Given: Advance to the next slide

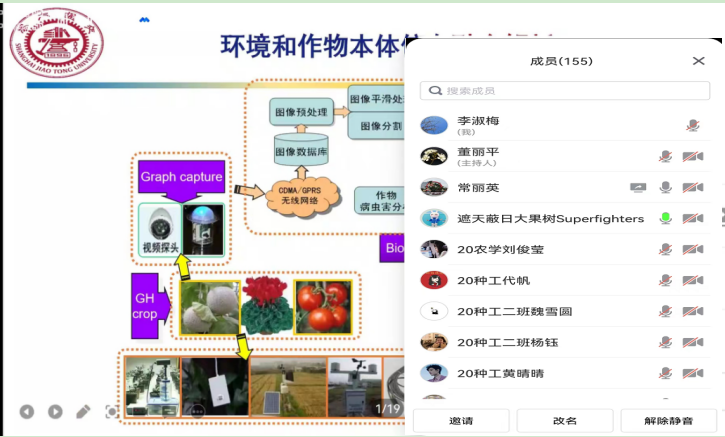Looking at the screenshot, I should tap(55, 412).
